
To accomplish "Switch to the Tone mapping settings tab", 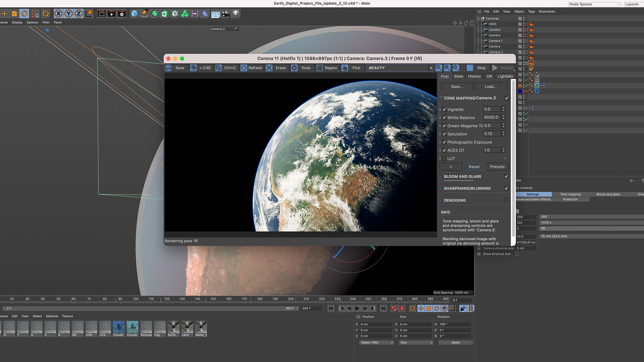I will [x=571, y=194].
